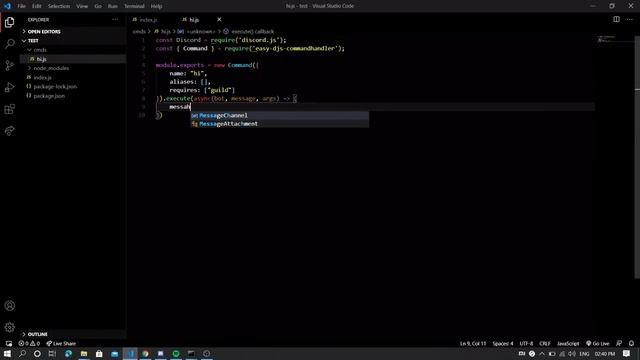Click the execute() callback breadcrumb
This screenshot has height=360, width=640.
point(249,31)
